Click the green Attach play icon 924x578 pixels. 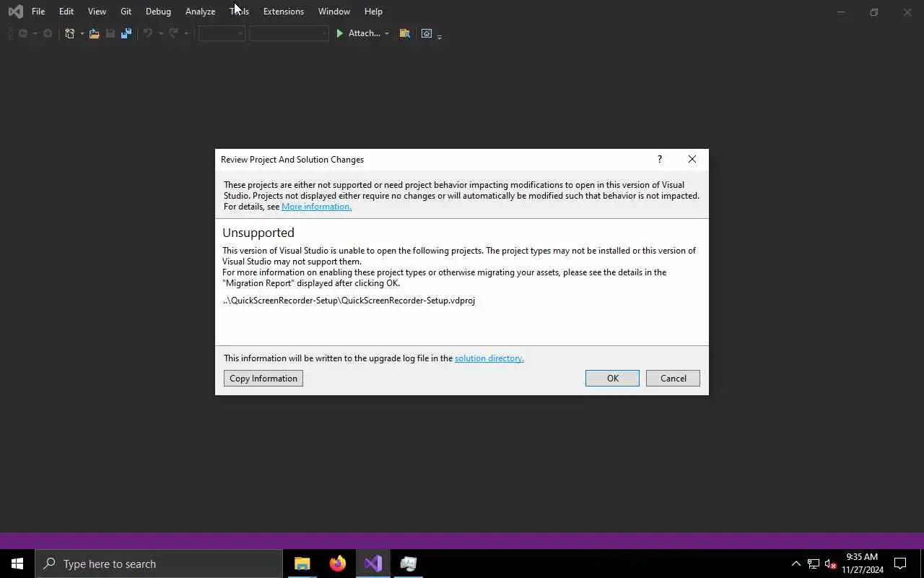(339, 33)
